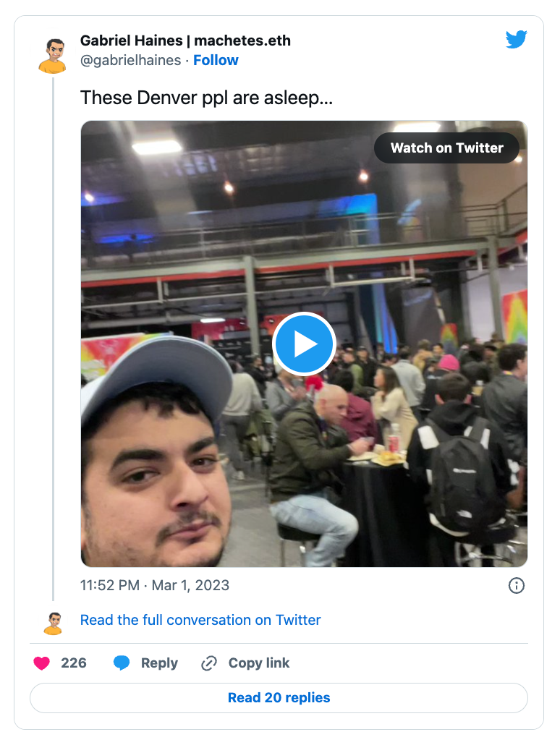Follow @gabrielhaines via the Follow link
This screenshot has width=560, height=745.
216,60
